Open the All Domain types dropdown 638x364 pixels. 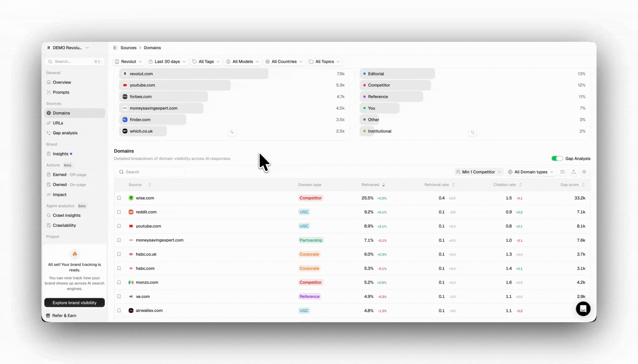pos(531,172)
